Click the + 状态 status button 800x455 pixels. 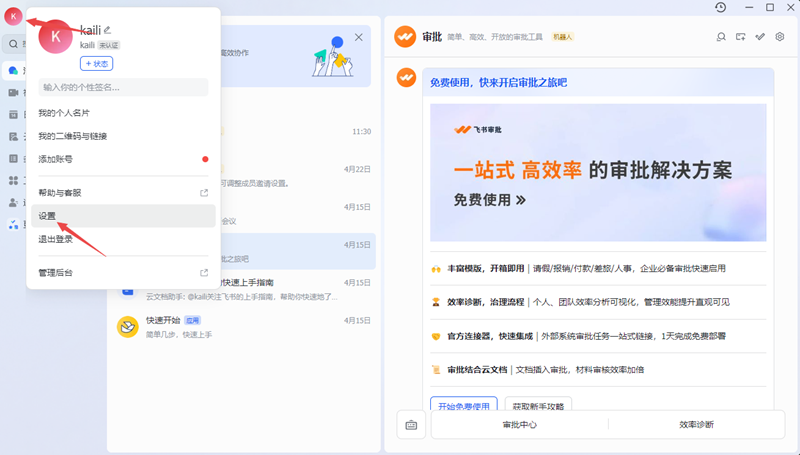pos(96,64)
